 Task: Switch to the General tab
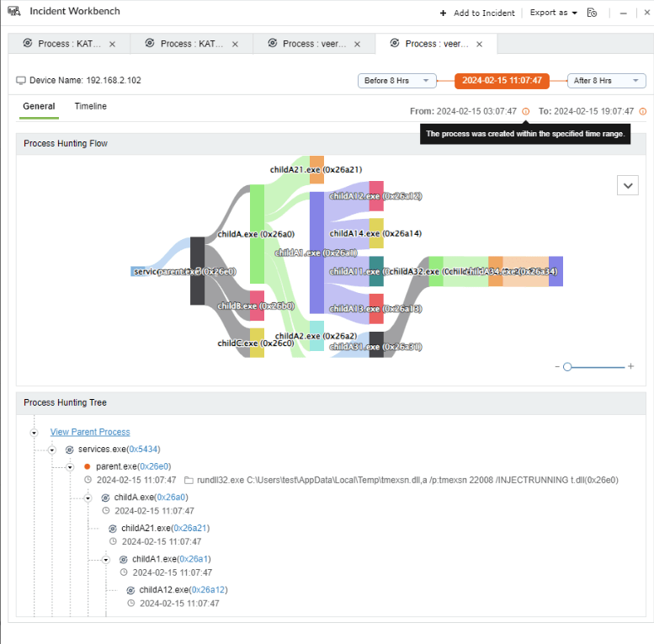(39, 106)
